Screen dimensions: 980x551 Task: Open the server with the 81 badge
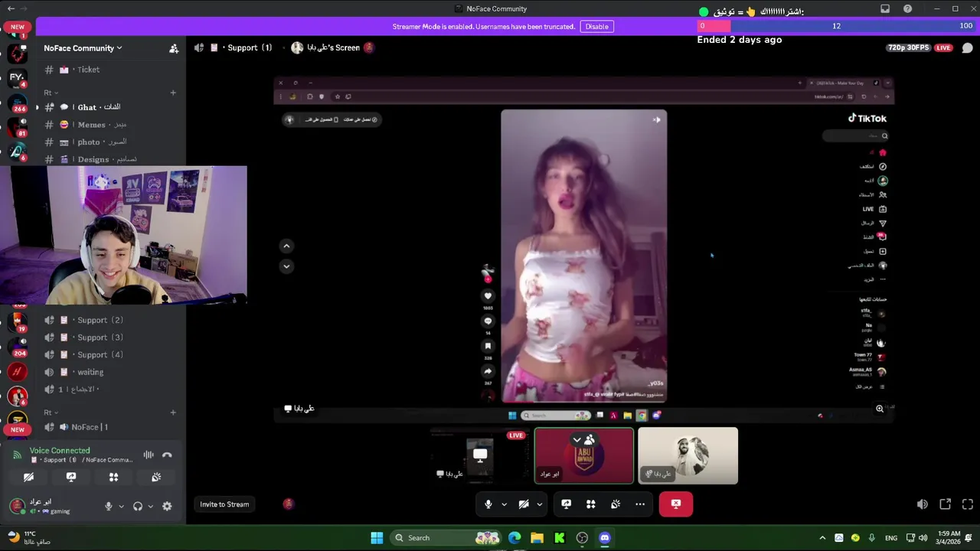(x=17, y=127)
